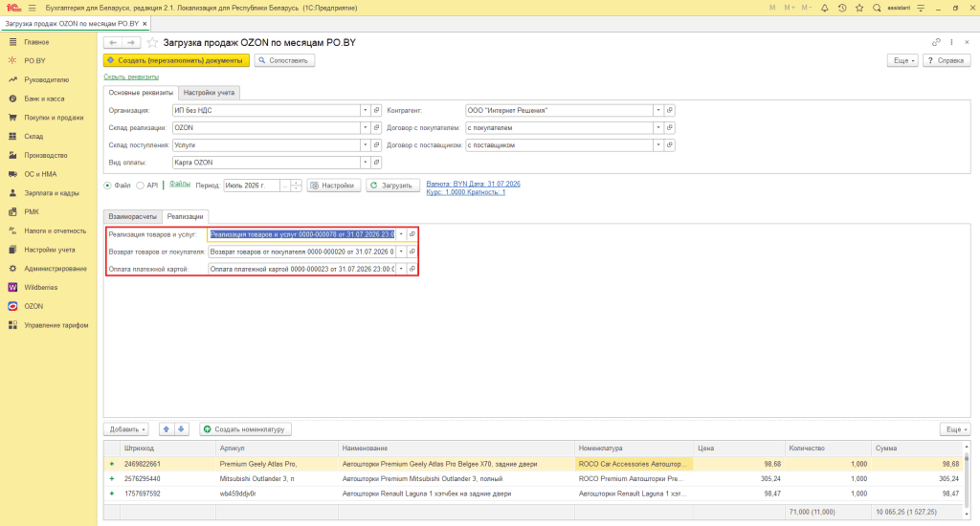Click the Файлы link
Screen dimensions: 980x526
click(180, 185)
